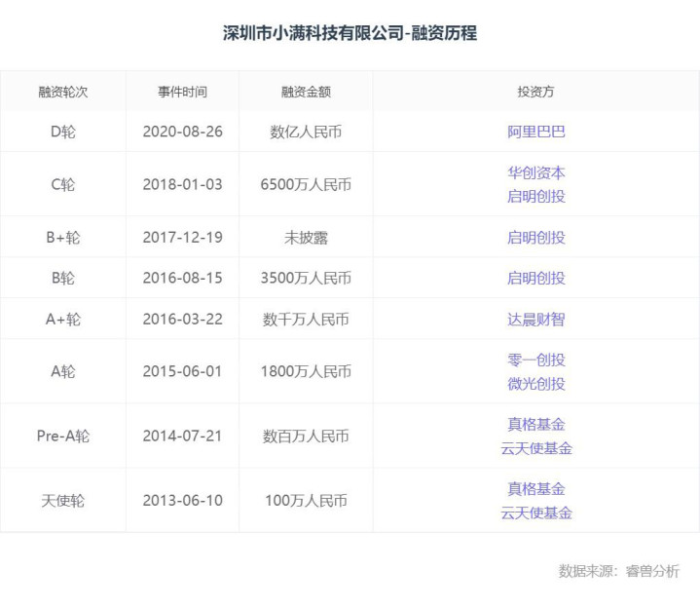Click the 融资金额 column header
Viewport: 700px width, 608px height.
pos(306,92)
